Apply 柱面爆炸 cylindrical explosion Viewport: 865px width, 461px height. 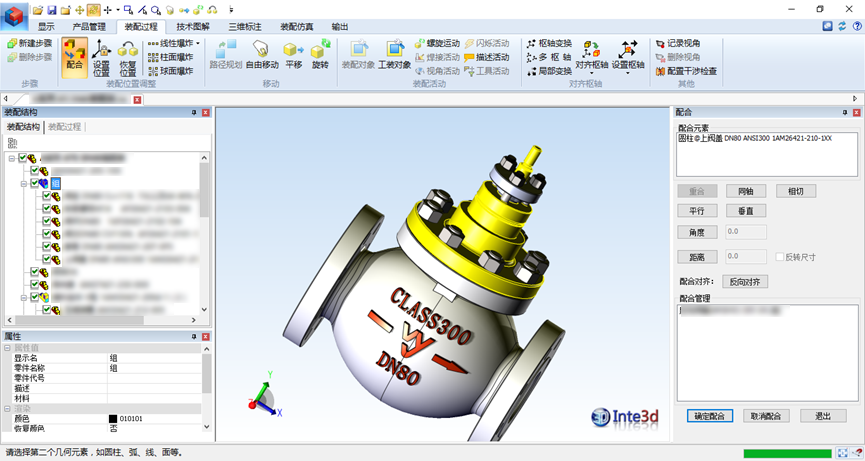(x=170, y=57)
